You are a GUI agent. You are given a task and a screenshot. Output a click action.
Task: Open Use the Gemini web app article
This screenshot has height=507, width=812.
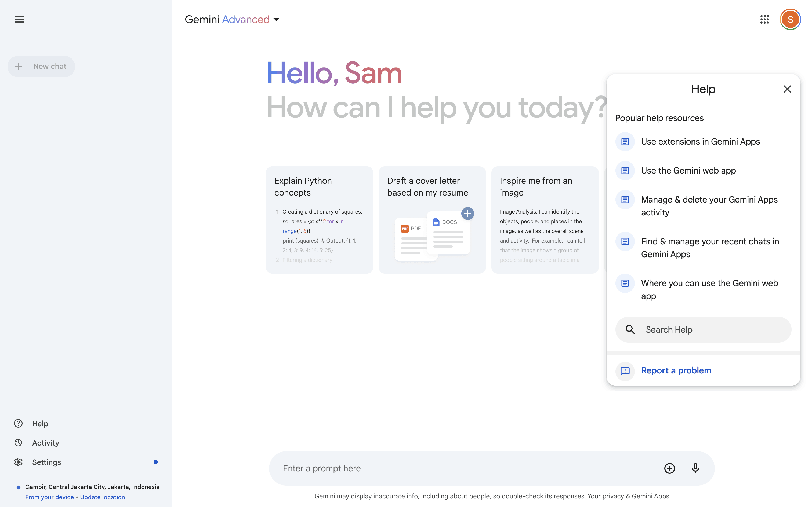(688, 171)
